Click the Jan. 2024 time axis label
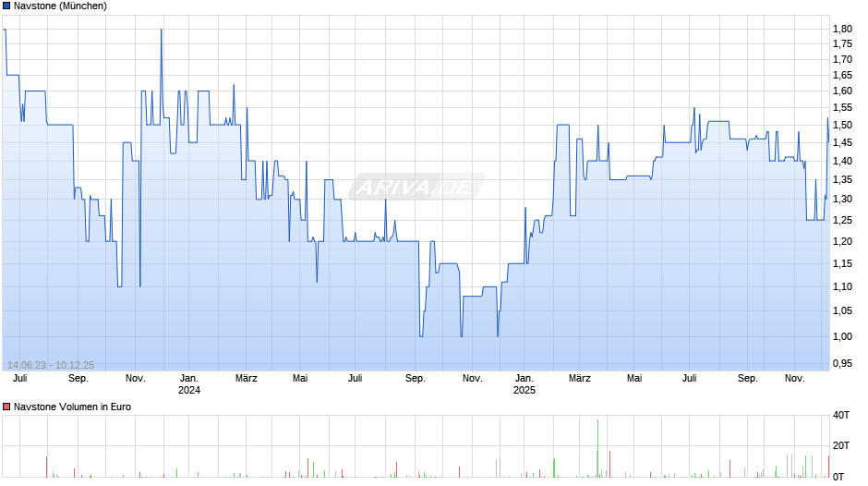 (188, 384)
